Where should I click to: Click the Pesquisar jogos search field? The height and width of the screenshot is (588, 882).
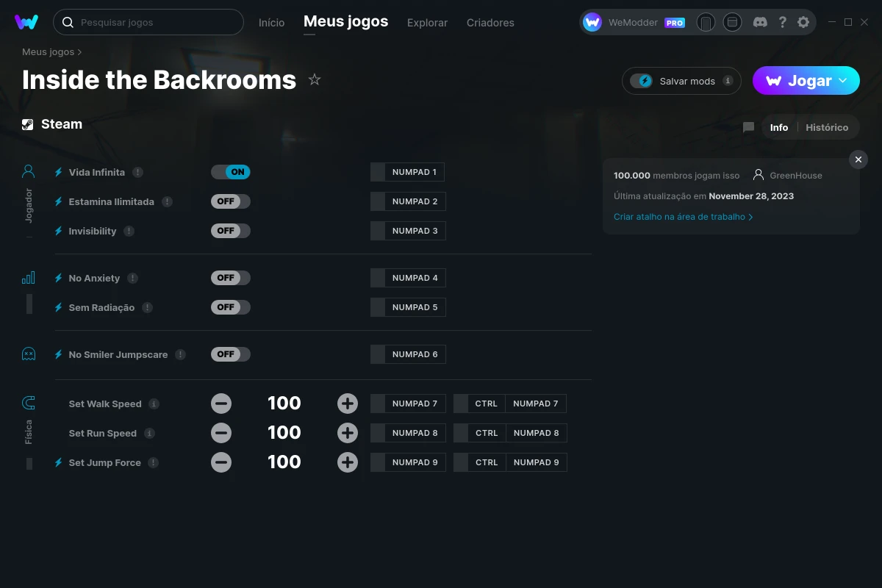tap(148, 22)
